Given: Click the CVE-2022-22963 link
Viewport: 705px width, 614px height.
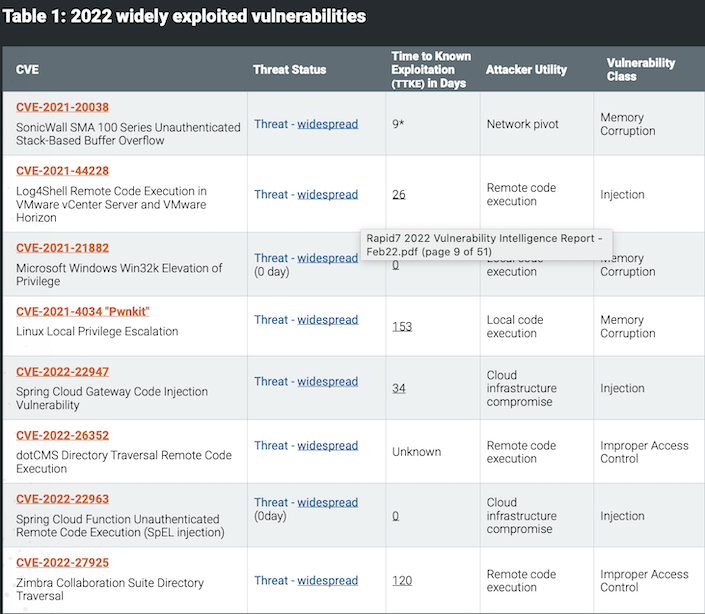Looking at the screenshot, I should pyautogui.click(x=62, y=499).
